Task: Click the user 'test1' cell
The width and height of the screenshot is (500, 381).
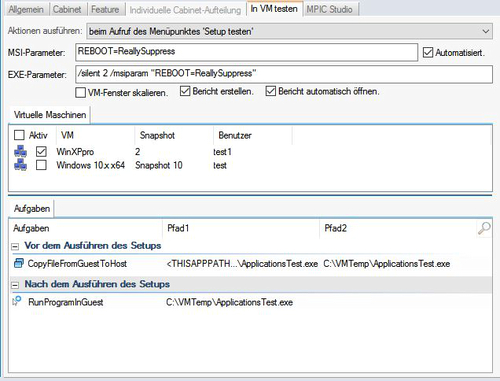Action: pos(222,152)
